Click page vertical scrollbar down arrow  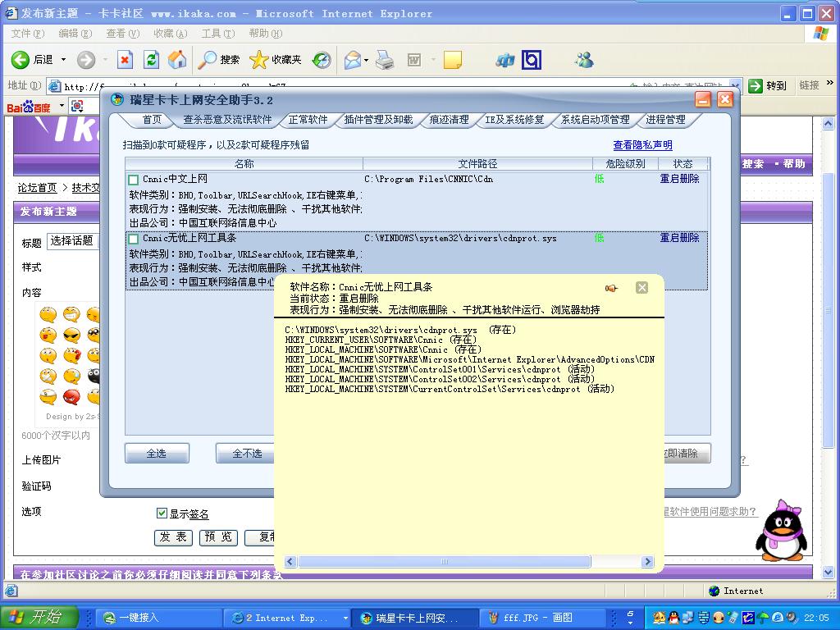point(829,572)
